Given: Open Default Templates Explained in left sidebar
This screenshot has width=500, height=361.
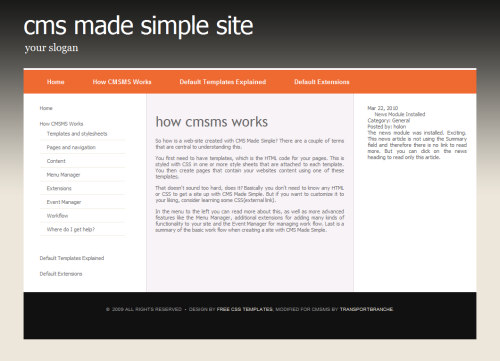Looking at the screenshot, I should click(72, 258).
